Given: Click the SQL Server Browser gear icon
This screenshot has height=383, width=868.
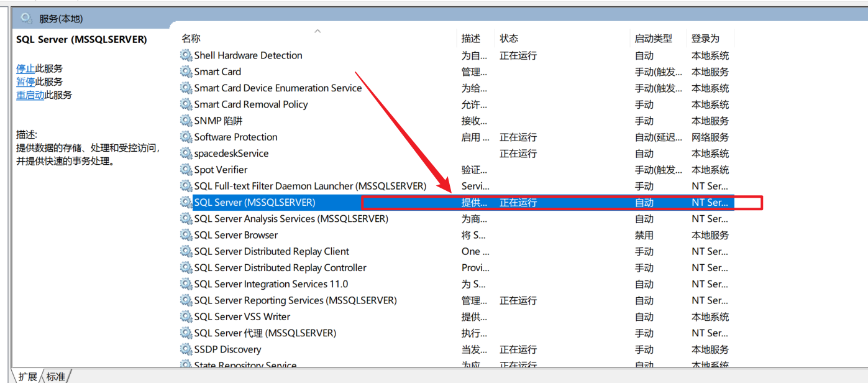Looking at the screenshot, I should pos(186,235).
